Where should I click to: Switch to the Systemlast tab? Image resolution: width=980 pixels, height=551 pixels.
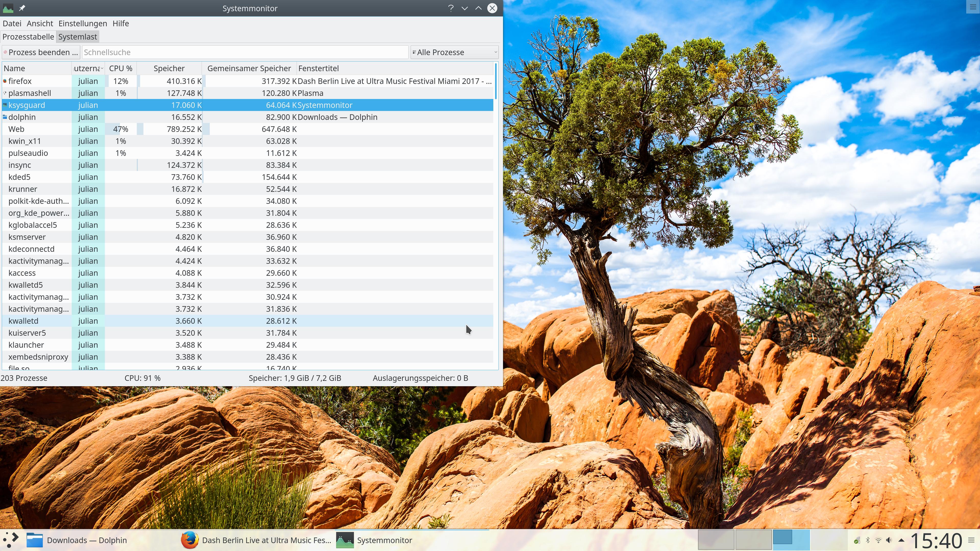pos(78,37)
